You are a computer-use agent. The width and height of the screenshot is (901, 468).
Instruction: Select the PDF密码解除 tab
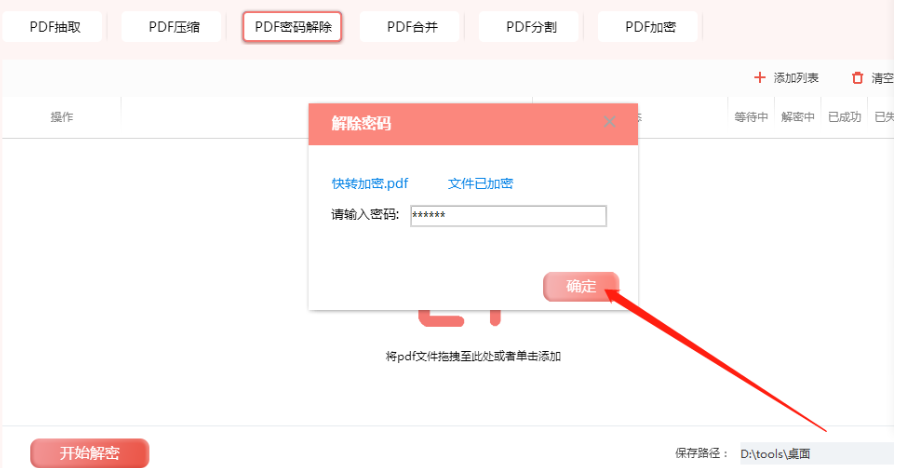292,27
